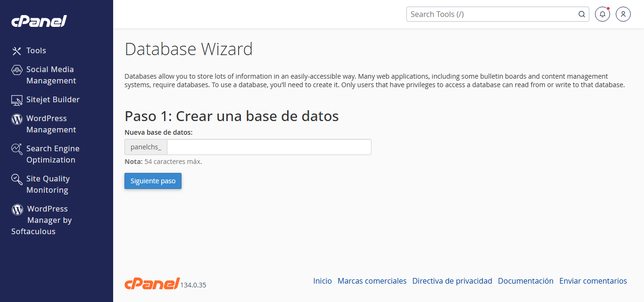Click the Search Engine Optimization chart icon
Screen dimensions: 644x302
17,149
